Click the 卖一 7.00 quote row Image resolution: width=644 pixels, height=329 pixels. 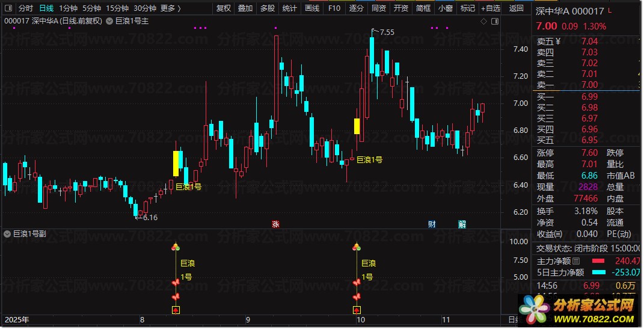point(586,85)
